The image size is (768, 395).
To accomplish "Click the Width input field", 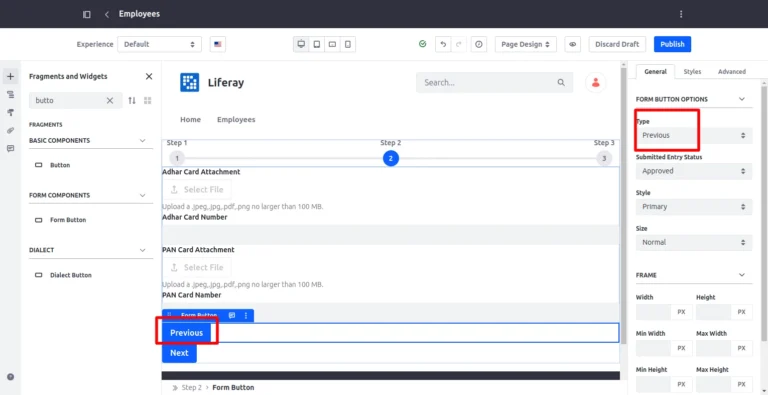I will [653, 312].
